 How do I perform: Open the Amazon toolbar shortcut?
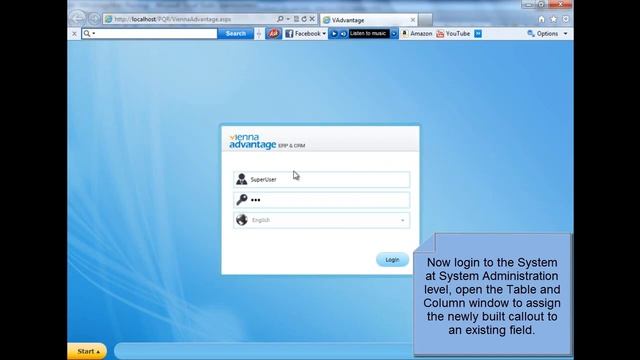(x=417, y=33)
